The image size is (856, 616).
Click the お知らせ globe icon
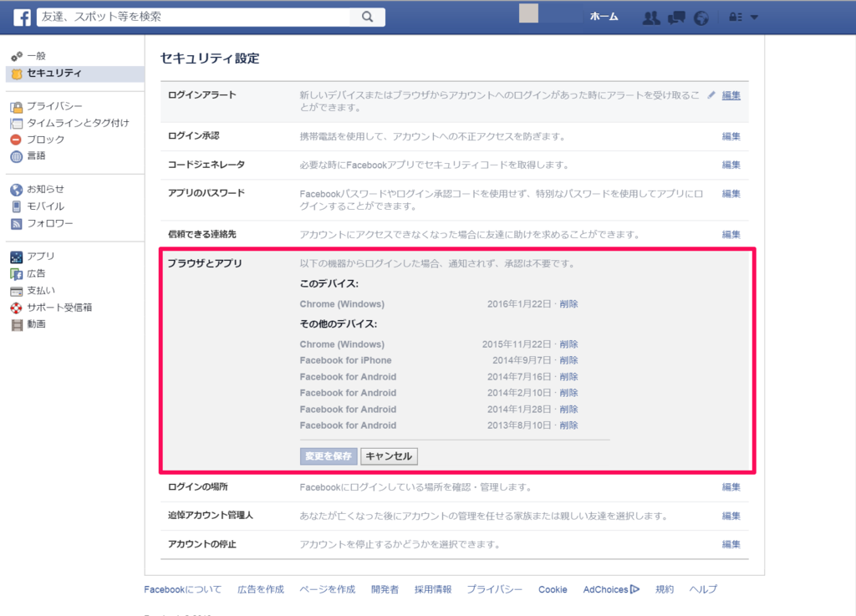(17, 190)
